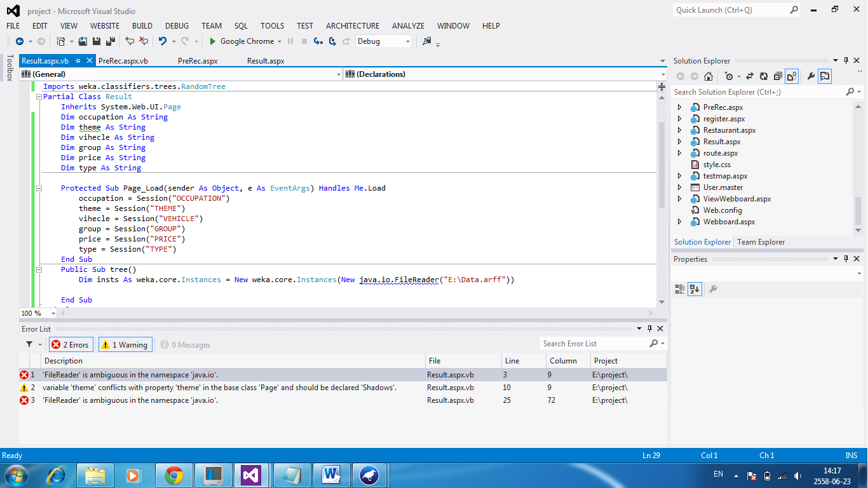
Task: Sort errors by the Project column
Action: pos(628,360)
